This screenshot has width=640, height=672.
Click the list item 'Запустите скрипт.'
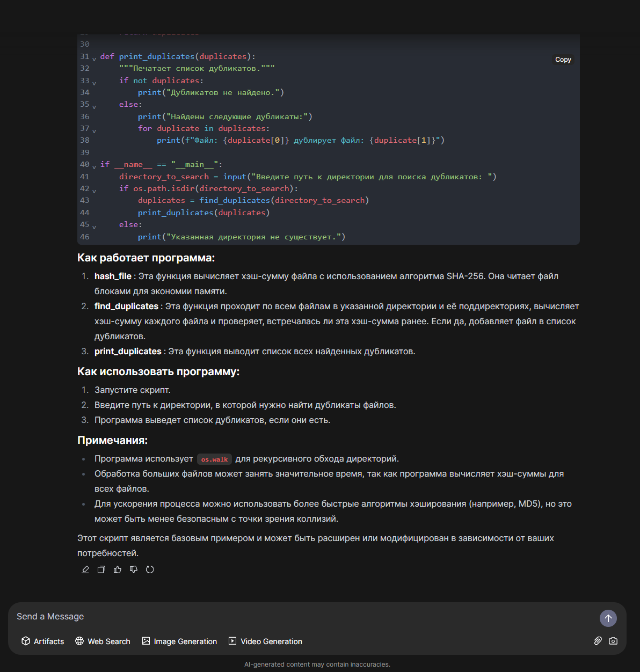[133, 390]
